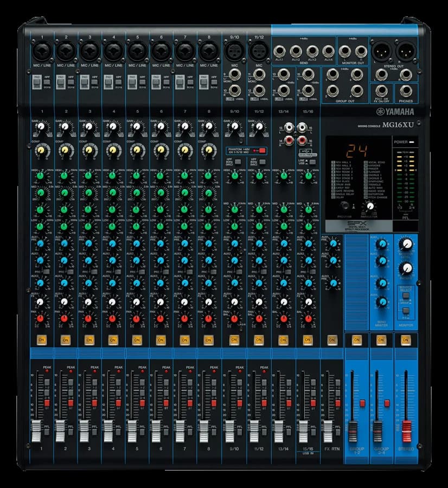This screenshot has width=448, height=488.
Task: Click the SEND MASTER AUX1 knob
Action: point(382,244)
